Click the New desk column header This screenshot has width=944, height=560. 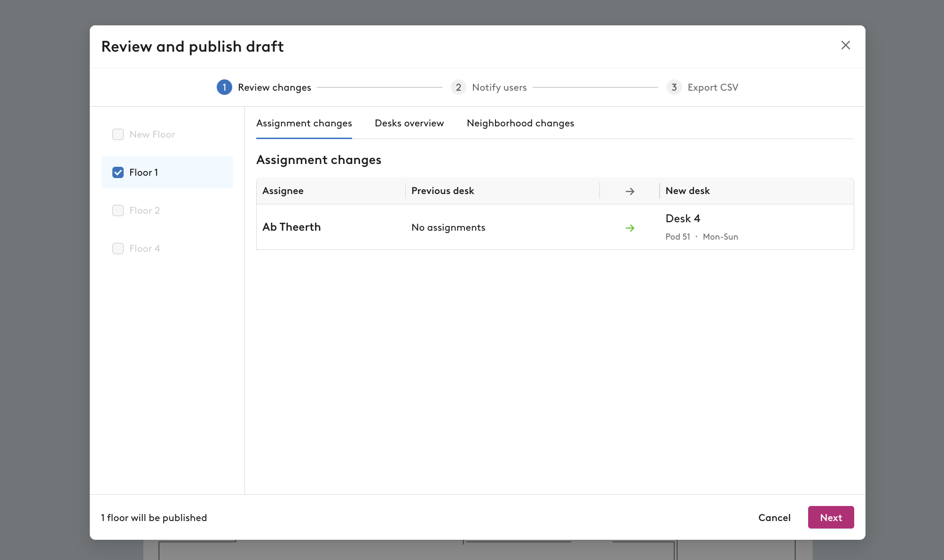coord(687,191)
